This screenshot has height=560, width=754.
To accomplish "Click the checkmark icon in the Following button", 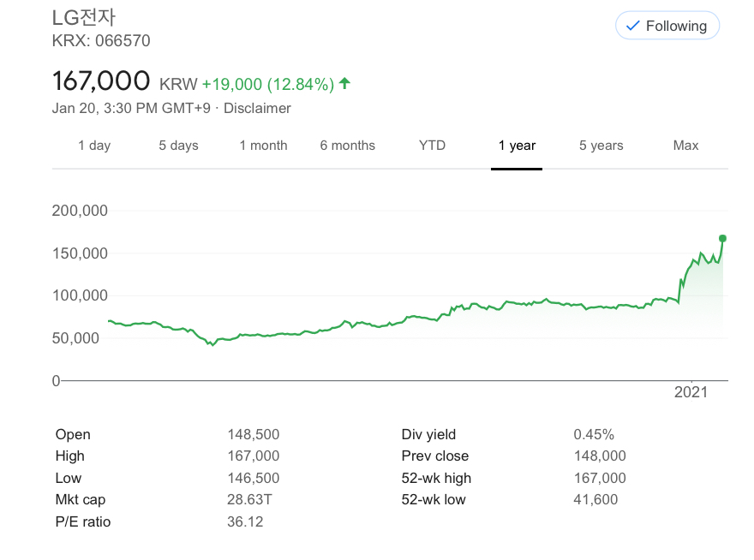I will pos(632,26).
